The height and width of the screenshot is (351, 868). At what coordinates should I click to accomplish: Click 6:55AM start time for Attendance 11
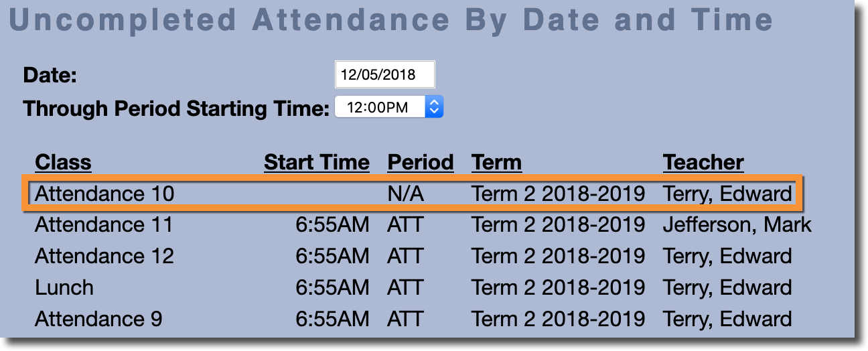[332, 224]
